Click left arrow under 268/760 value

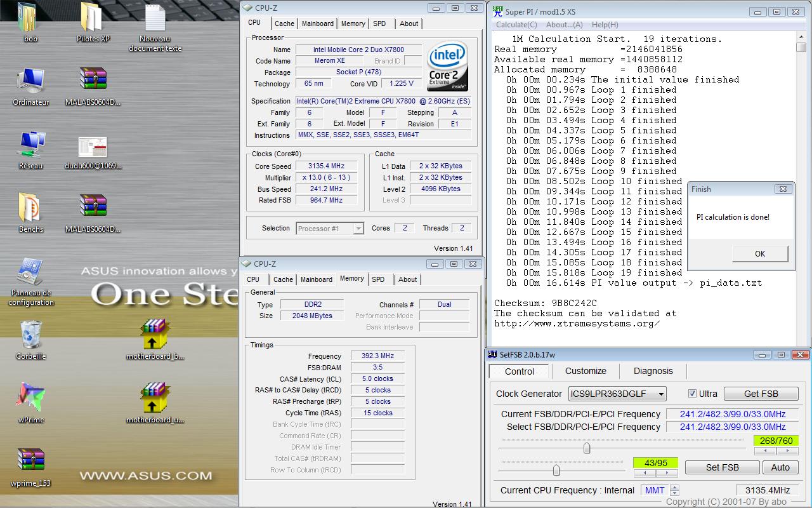coord(765,451)
